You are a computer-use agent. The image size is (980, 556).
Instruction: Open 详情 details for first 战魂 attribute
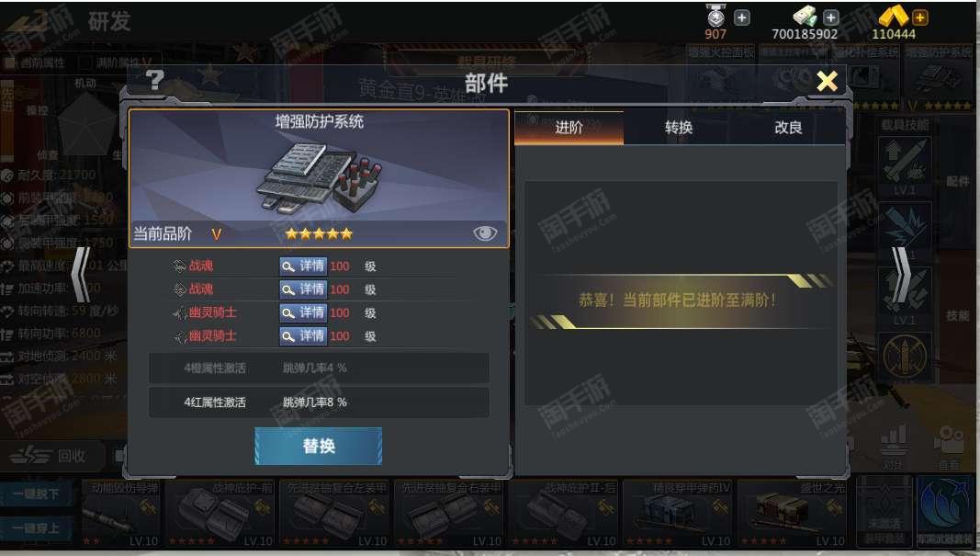coord(302,266)
